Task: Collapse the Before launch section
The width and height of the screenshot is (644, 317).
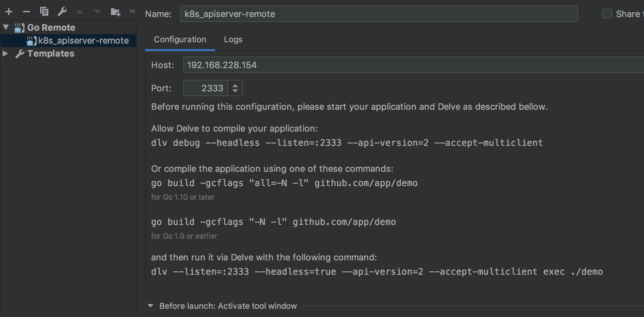Action: [x=150, y=306]
